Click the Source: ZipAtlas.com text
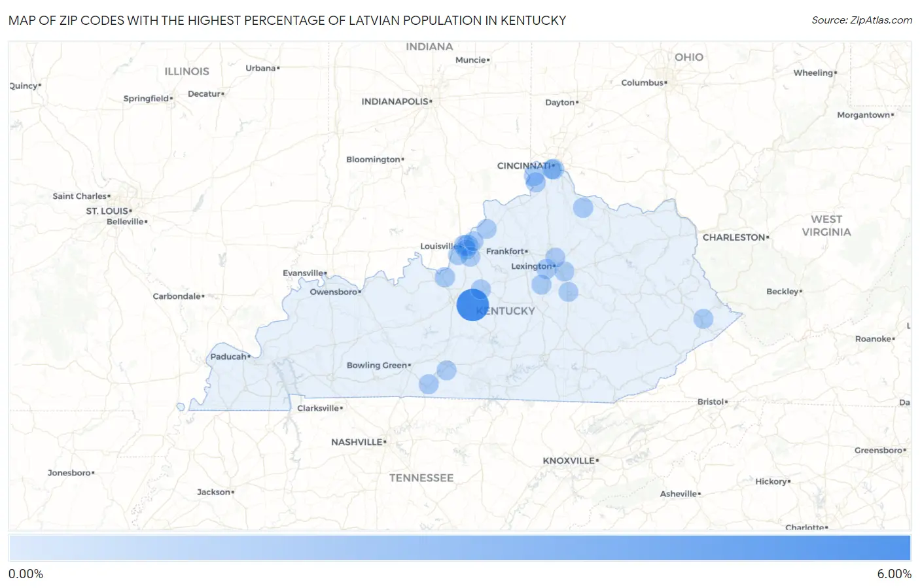 (x=862, y=20)
